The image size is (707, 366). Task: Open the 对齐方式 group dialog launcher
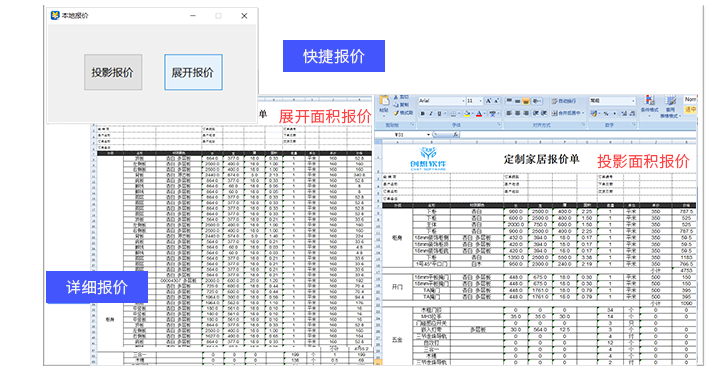point(583,124)
